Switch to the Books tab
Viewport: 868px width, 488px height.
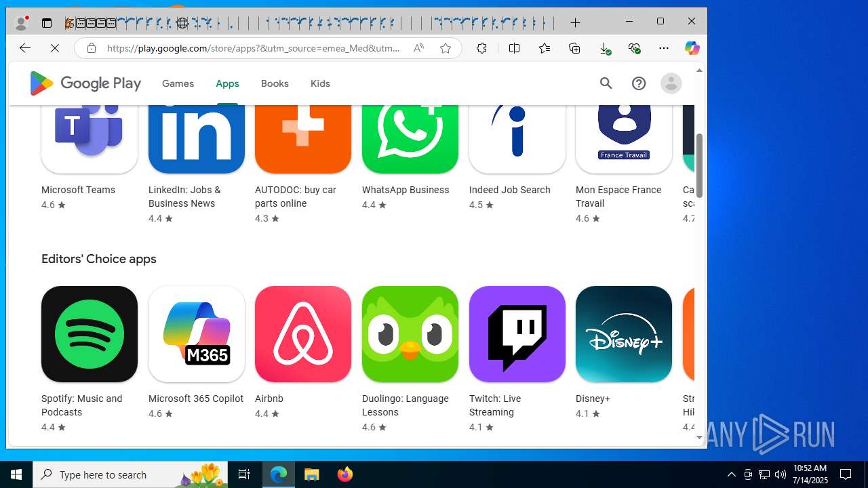pyautogui.click(x=275, y=83)
